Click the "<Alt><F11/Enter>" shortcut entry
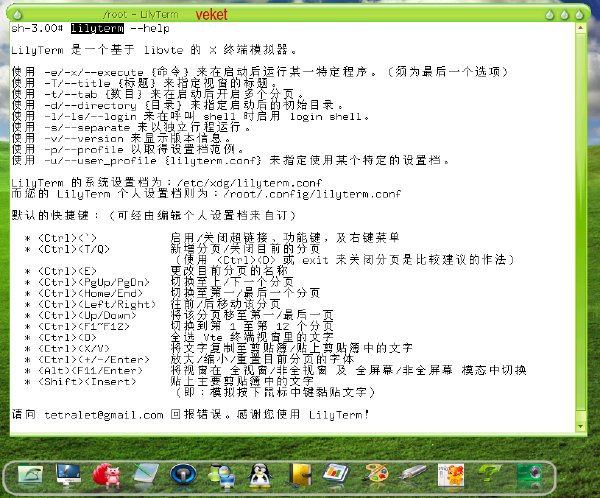The height and width of the screenshot is (498, 600). pos(90,371)
